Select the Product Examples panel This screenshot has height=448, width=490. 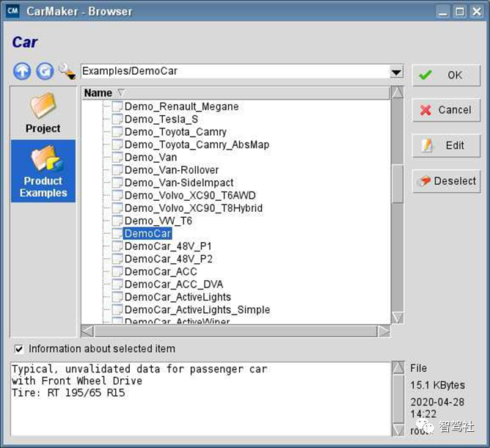point(43,171)
